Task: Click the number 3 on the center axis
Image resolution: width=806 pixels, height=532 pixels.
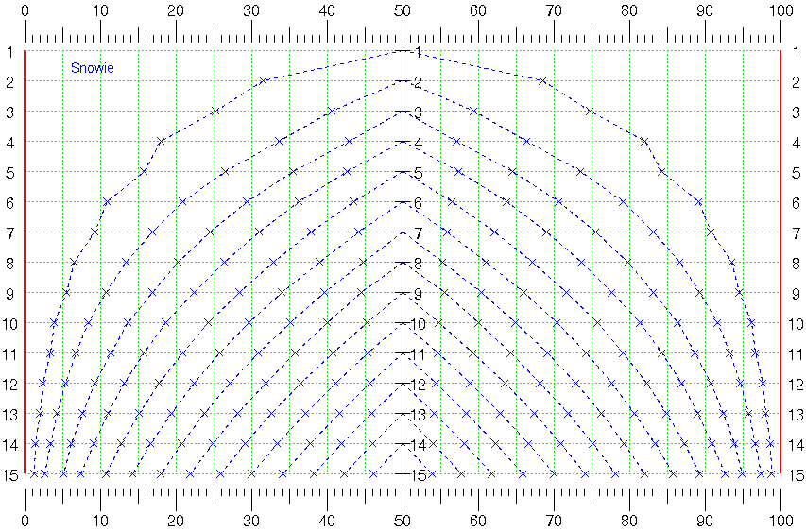Action: pos(419,112)
